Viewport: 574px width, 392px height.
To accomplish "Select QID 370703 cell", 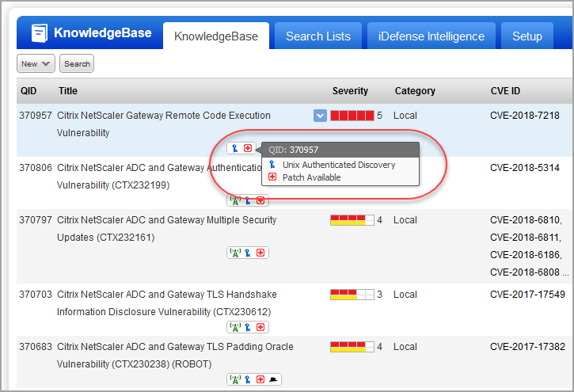I will click(x=36, y=295).
